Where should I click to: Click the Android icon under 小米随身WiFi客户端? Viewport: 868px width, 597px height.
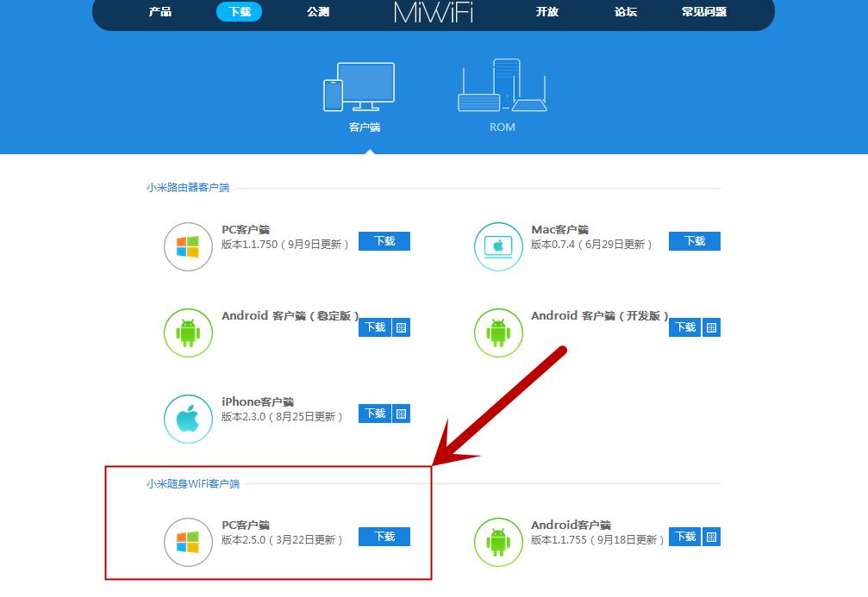pos(498,543)
